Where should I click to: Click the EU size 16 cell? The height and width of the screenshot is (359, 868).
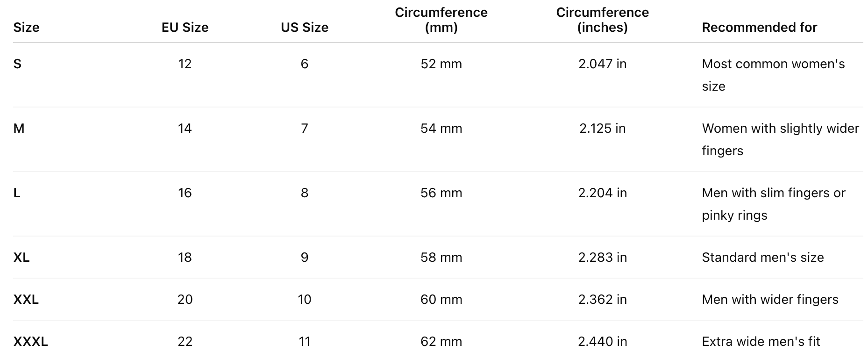(185, 193)
